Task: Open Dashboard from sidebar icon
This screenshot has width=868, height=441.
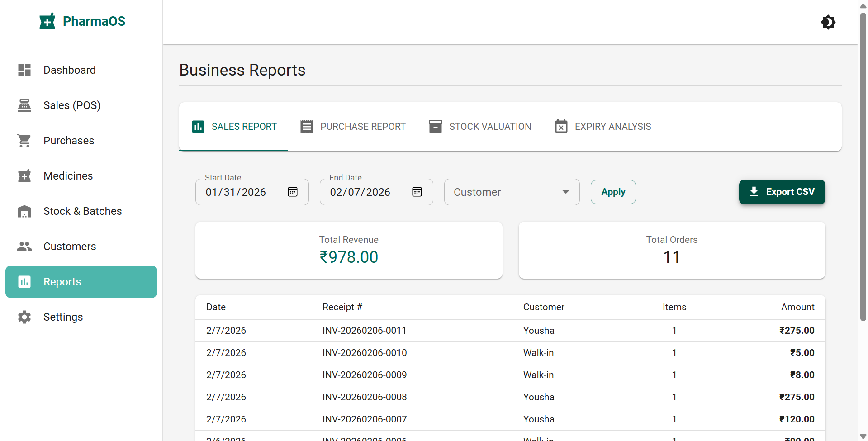Action: [x=24, y=70]
